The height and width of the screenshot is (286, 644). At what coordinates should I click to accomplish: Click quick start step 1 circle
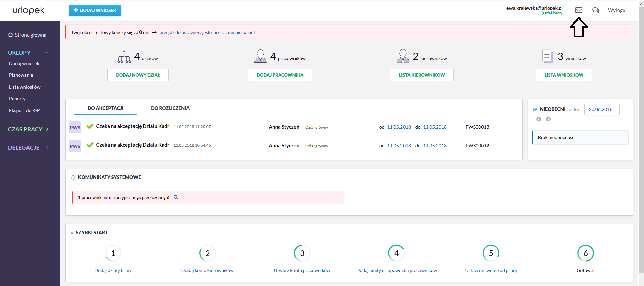coord(113,253)
